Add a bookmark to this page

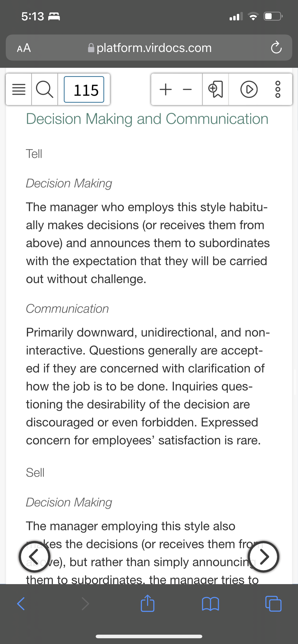(x=215, y=89)
